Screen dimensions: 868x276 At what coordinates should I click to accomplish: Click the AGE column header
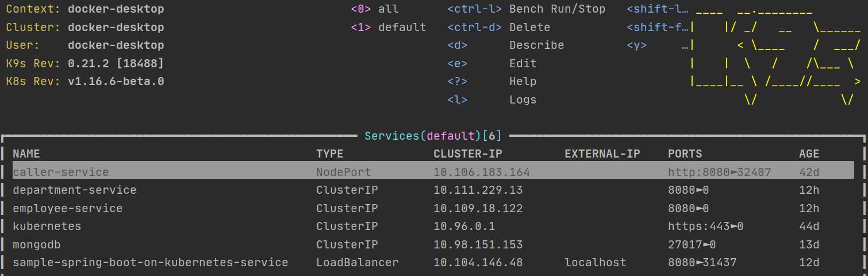point(809,154)
